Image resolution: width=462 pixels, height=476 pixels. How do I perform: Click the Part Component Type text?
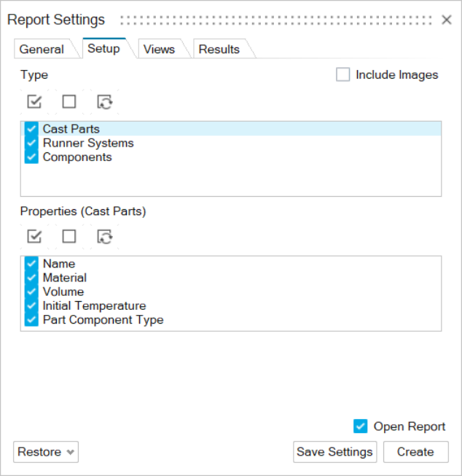click(x=103, y=320)
